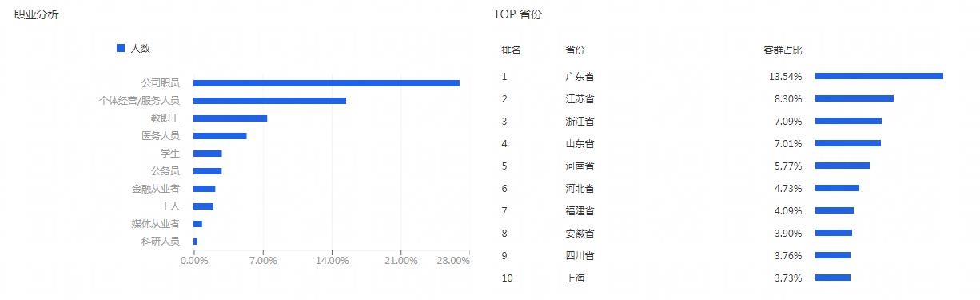Click the 客群占比 column header

click(783, 50)
